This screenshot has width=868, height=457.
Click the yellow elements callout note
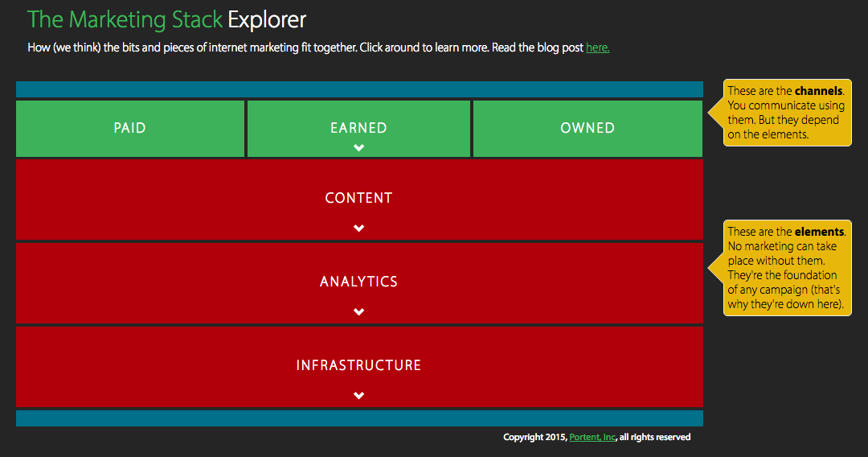coord(787,268)
